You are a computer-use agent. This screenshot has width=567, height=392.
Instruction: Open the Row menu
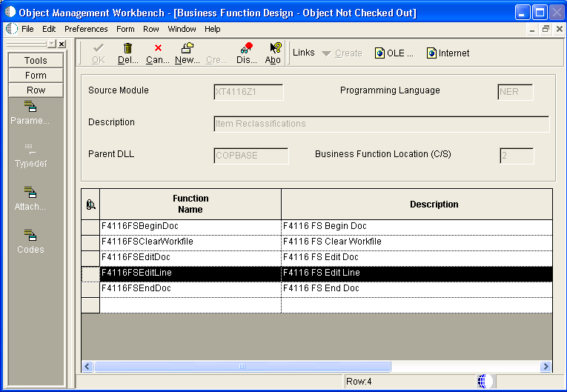[x=150, y=29]
